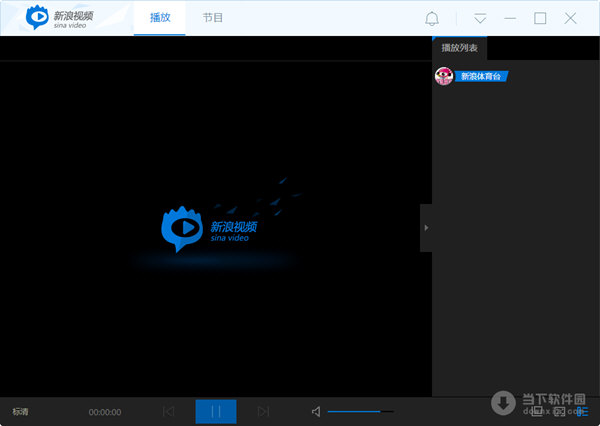Close the Sina Video window
The width and height of the screenshot is (600, 426).
click(x=570, y=18)
